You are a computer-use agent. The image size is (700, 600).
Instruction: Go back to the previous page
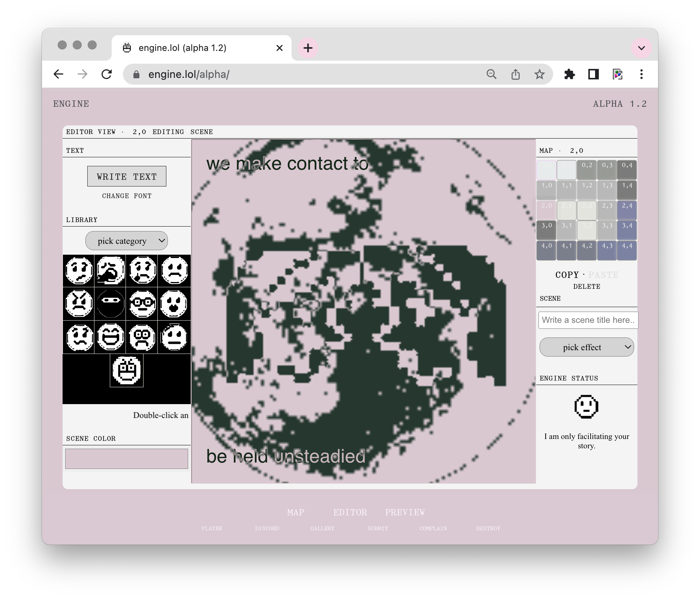click(58, 74)
